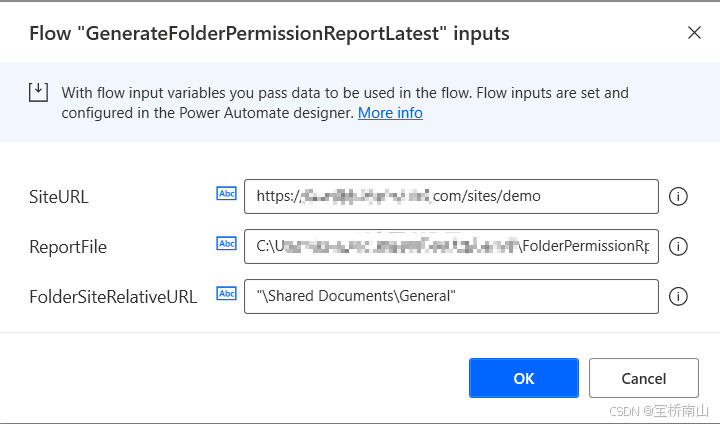Close the flow inputs dialog with X
The image size is (720, 424).
[x=694, y=33]
